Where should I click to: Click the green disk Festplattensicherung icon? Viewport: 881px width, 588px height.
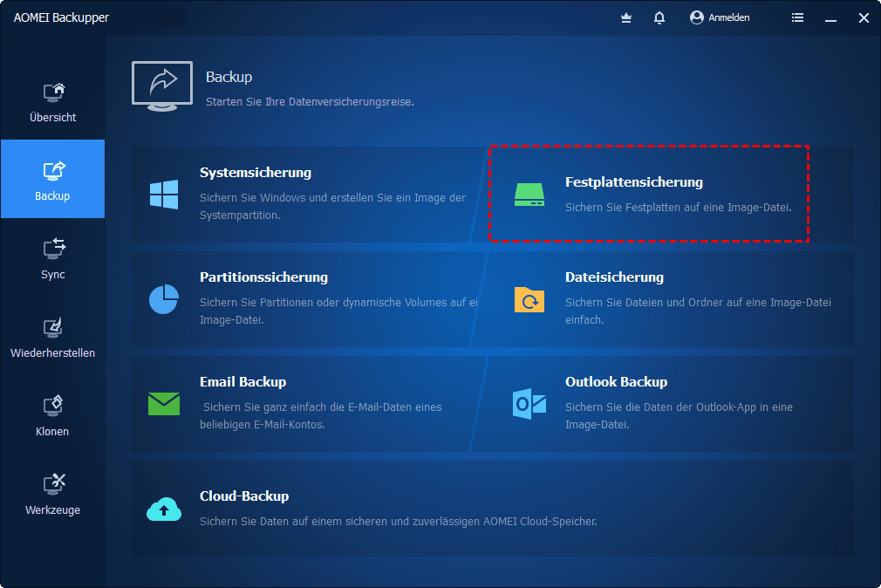click(x=529, y=195)
